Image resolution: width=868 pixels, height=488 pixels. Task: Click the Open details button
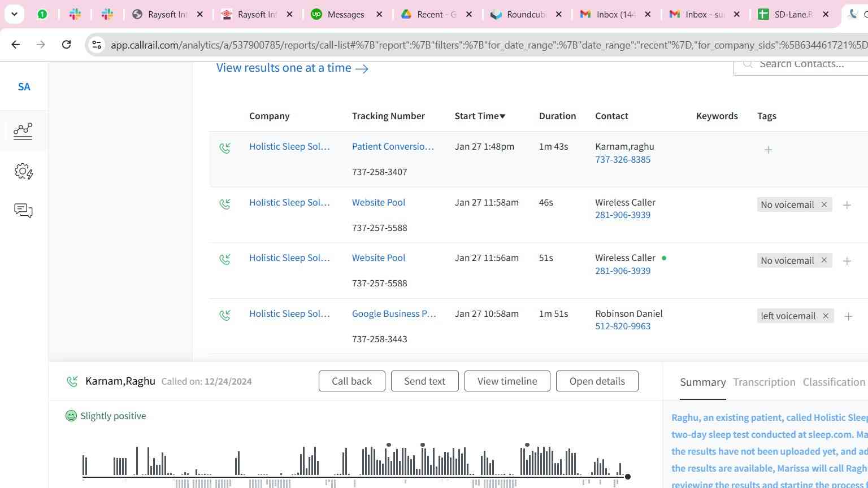pyautogui.click(x=597, y=381)
